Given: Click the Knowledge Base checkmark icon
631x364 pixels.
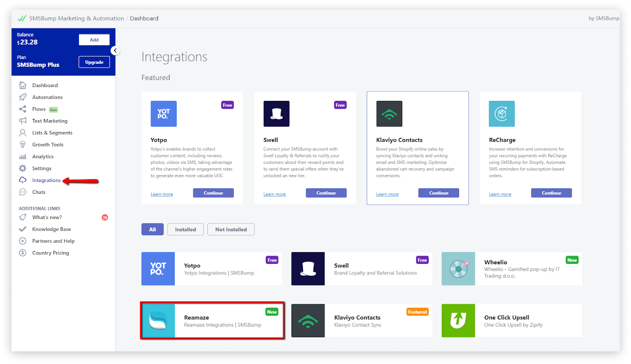Looking at the screenshot, I should (23, 229).
